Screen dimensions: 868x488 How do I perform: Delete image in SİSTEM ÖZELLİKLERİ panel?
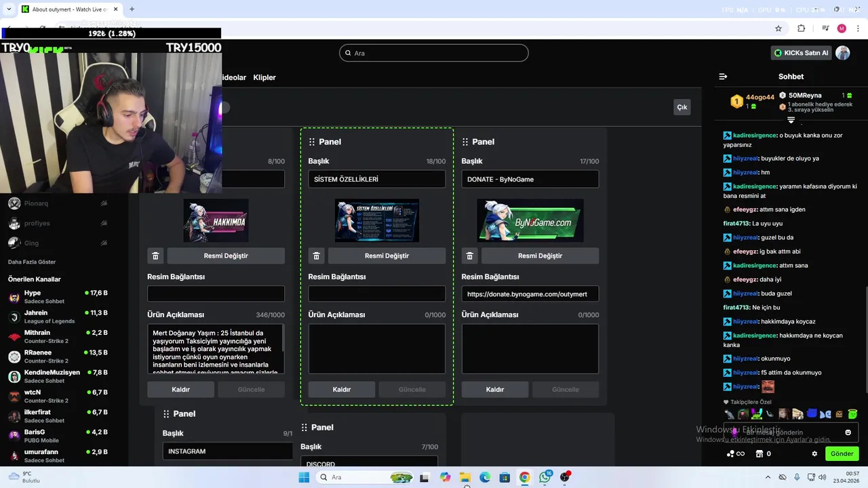(x=316, y=256)
